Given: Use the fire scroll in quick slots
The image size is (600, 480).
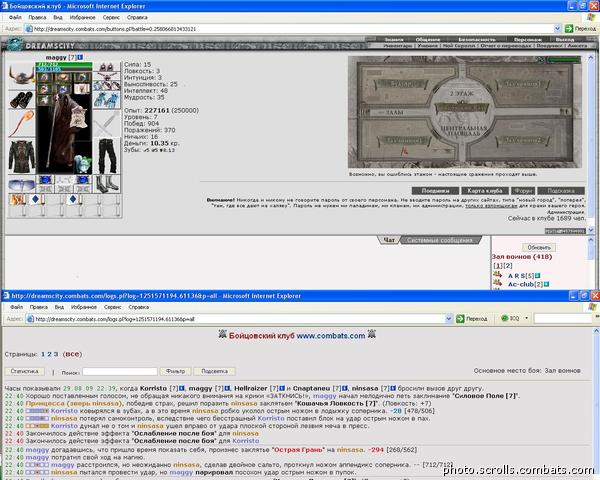Looking at the screenshot, I should 16,200.
